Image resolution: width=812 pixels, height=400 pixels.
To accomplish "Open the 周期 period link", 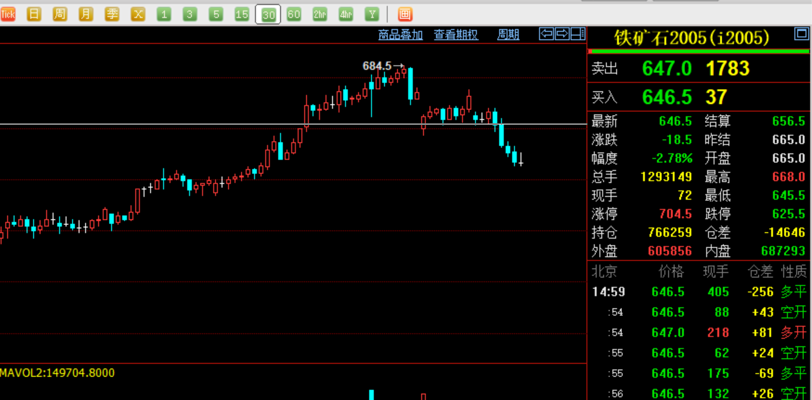I will (x=509, y=35).
